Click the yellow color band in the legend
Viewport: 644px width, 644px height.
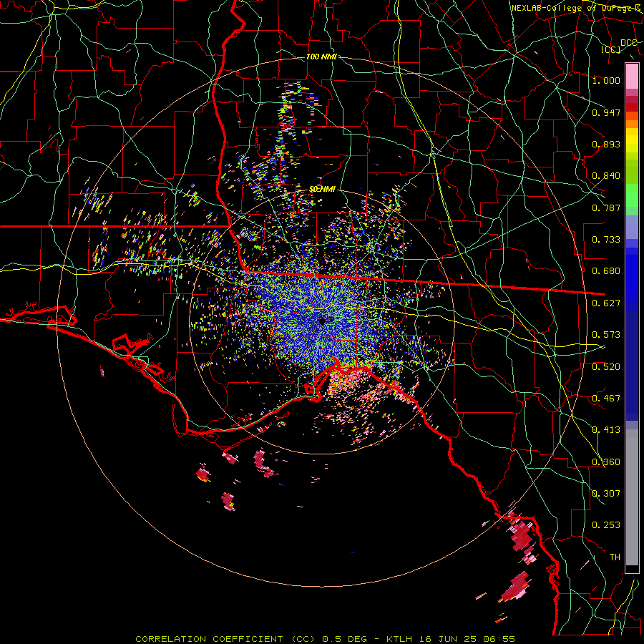pos(632,140)
